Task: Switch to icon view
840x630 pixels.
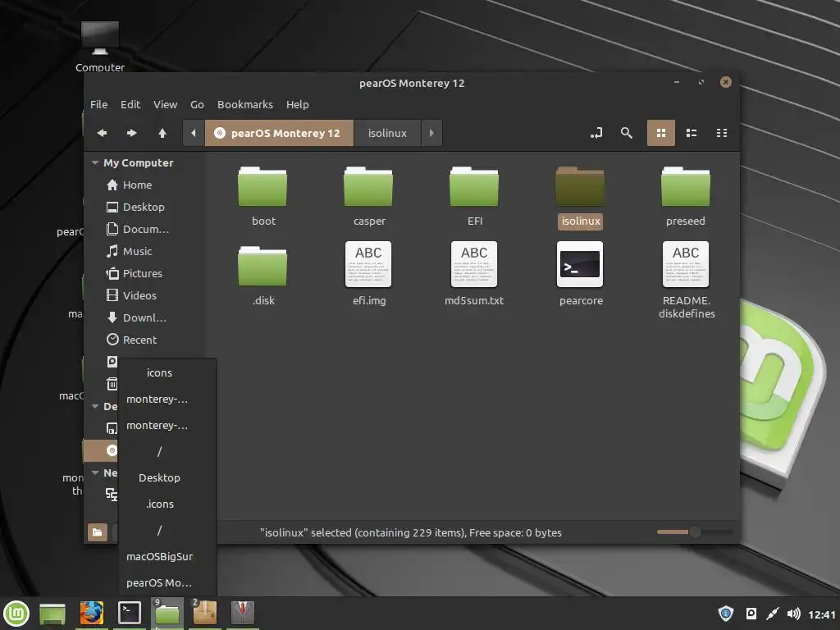Action: [x=661, y=133]
